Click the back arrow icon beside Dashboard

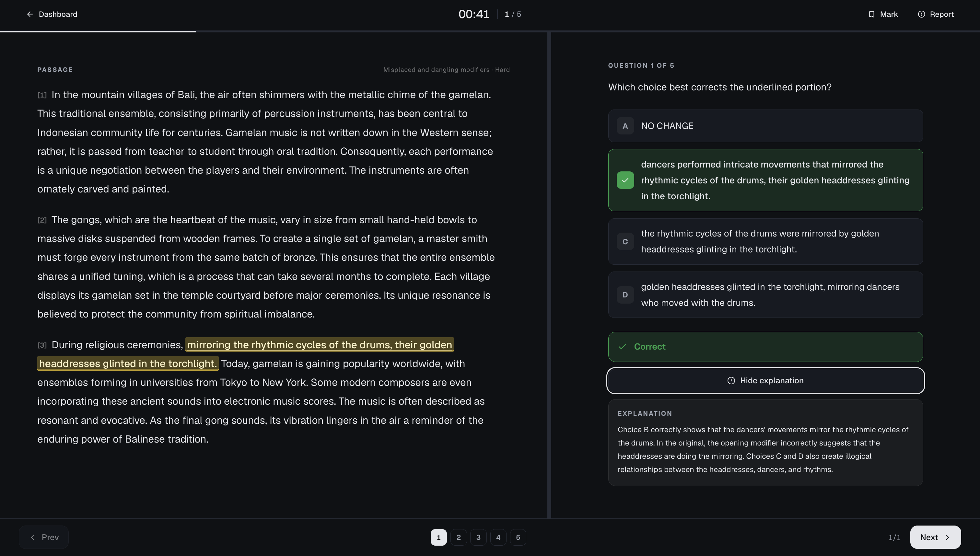pyautogui.click(x=30, y=14)
